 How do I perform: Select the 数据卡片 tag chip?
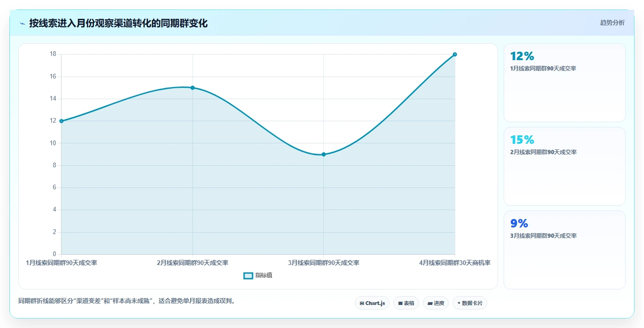click(x=469, y=303)
